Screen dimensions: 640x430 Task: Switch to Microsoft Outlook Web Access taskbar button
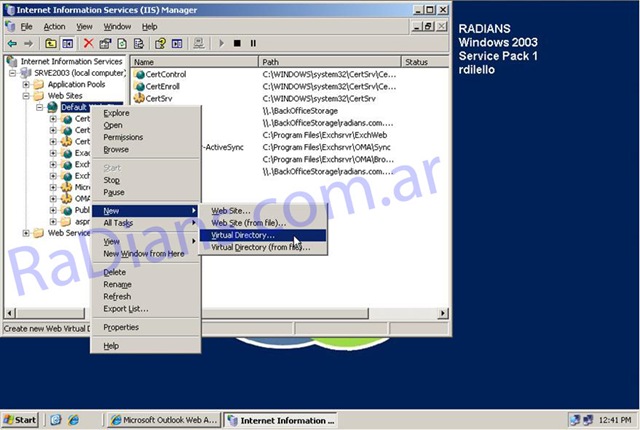165,420
